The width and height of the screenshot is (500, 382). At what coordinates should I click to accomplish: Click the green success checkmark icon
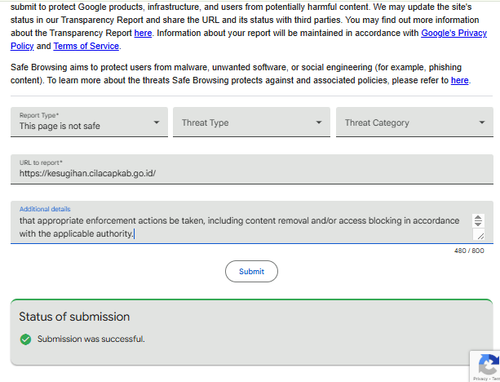[x=25, y=339]
